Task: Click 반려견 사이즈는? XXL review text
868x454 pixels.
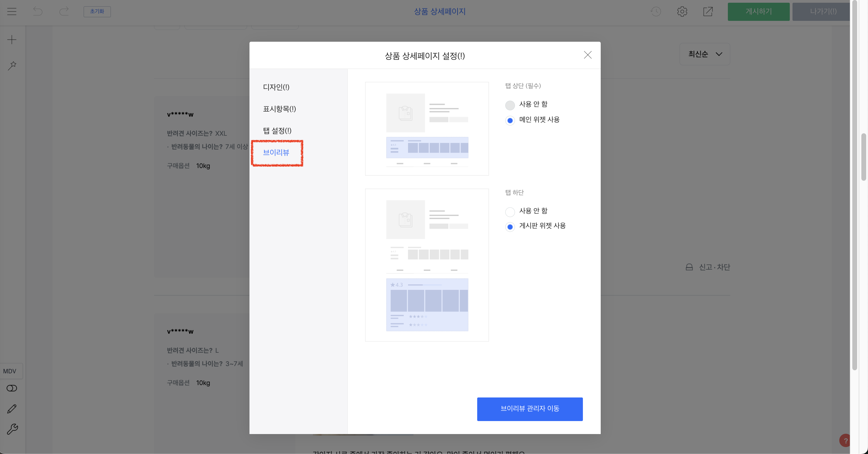Action: (197, 134)
